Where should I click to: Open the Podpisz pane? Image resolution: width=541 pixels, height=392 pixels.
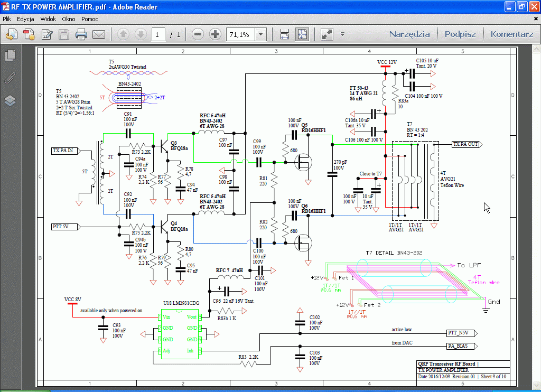(460, 34)
